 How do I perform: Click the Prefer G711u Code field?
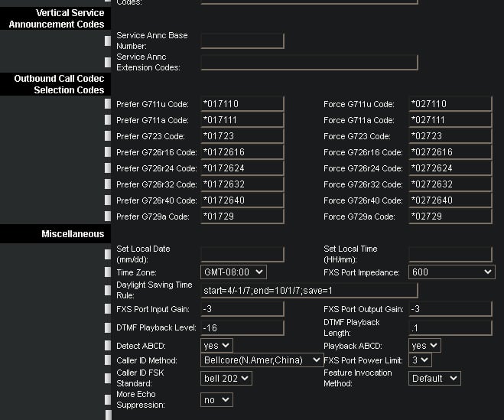point(242,104)
